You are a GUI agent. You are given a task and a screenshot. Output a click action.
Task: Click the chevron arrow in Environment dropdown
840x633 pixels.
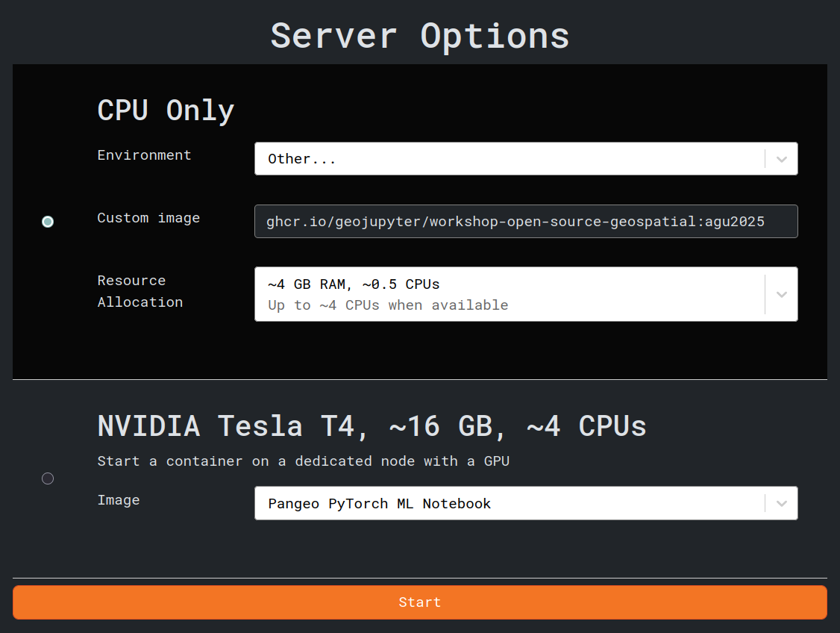[781, 159]
